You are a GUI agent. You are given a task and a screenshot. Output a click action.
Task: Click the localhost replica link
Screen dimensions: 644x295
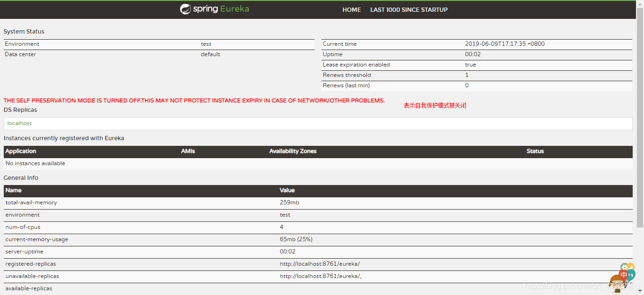click(x=20, y=123)
